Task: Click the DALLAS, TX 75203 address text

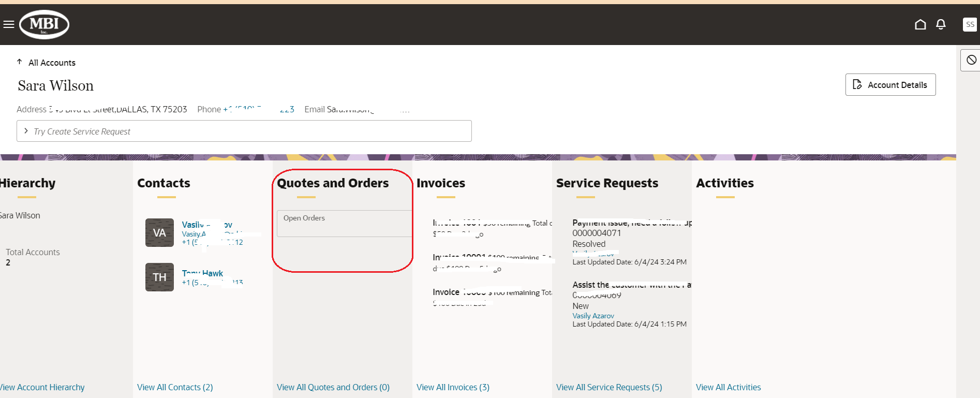Action: pos(152,109)
